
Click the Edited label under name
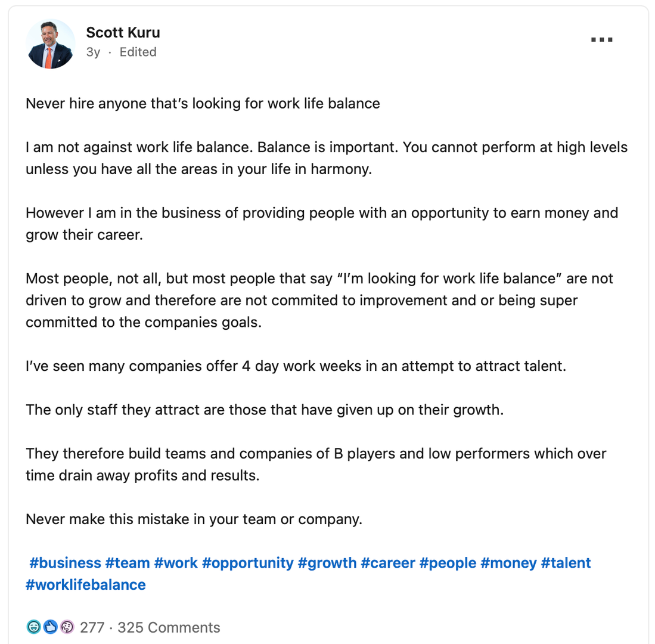pyautogui.click(x=138, y=52)
